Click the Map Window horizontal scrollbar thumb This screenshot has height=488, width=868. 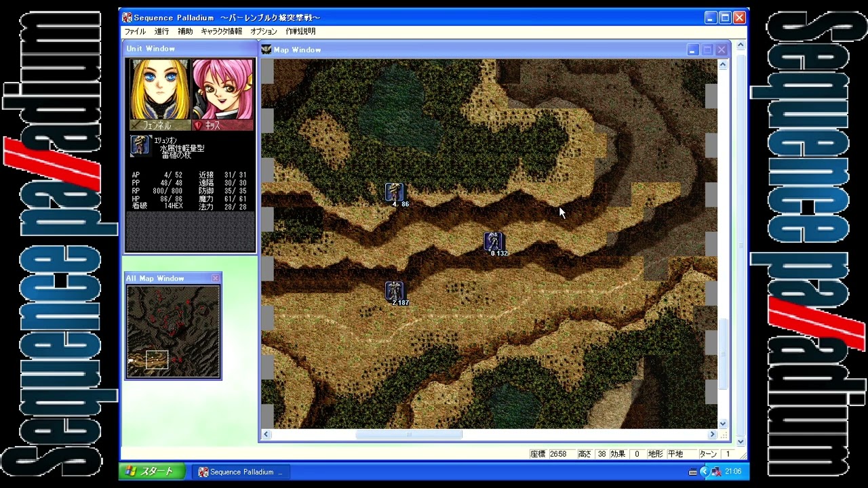click(x=409, y=434)
